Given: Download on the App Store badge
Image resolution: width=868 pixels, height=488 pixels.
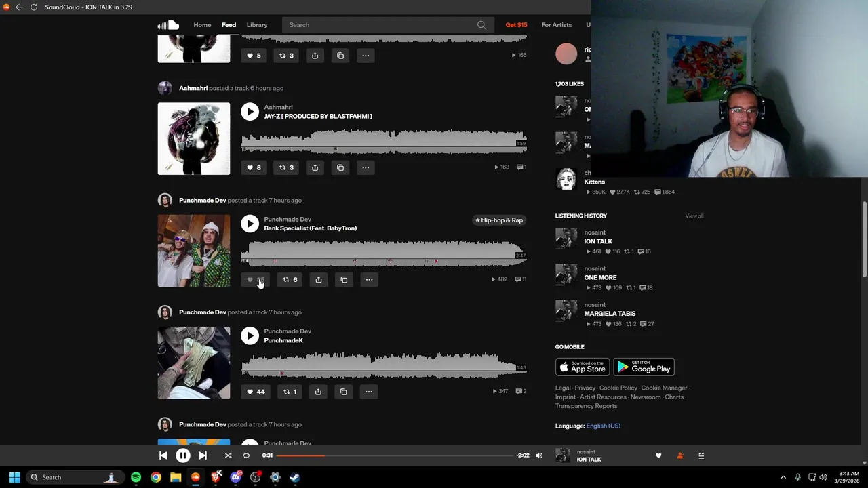Looking at the screenshot, I should (583, 367).
